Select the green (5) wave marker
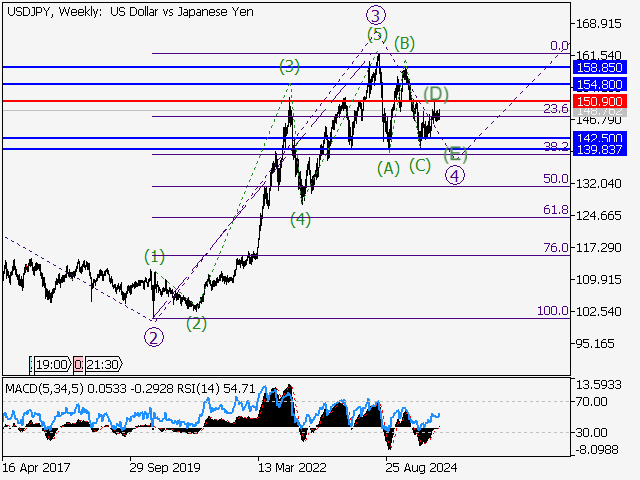Viewport: 640px width, 480px height. coord(376,35)
